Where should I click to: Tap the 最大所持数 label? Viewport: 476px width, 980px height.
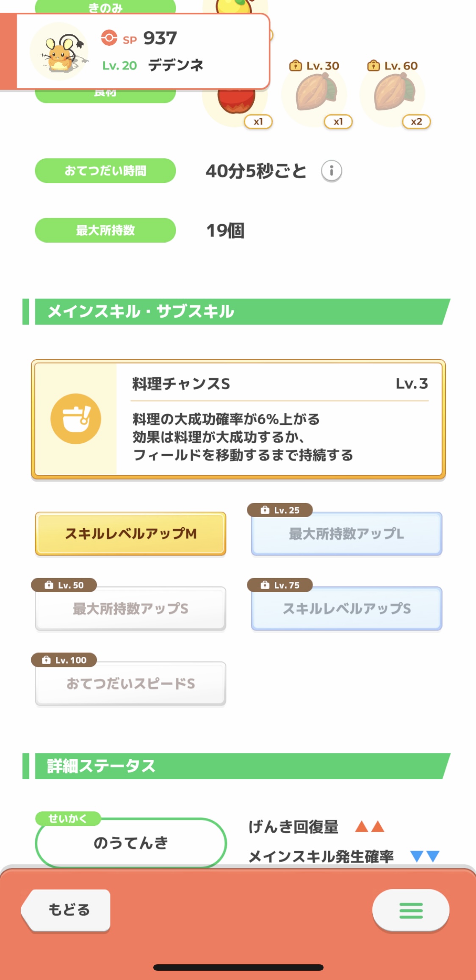[x=105, y=230]
